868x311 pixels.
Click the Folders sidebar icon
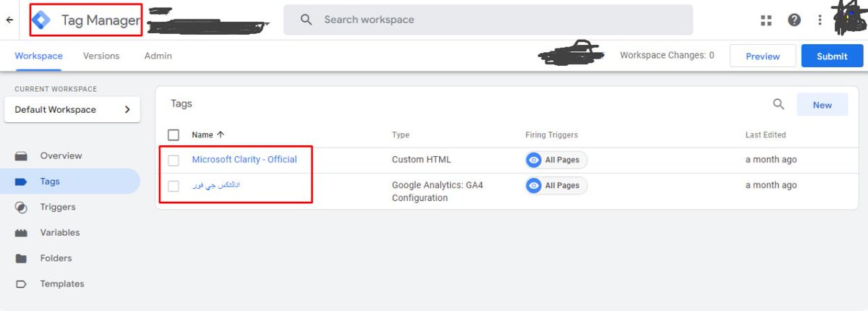[x=22, y=258]
